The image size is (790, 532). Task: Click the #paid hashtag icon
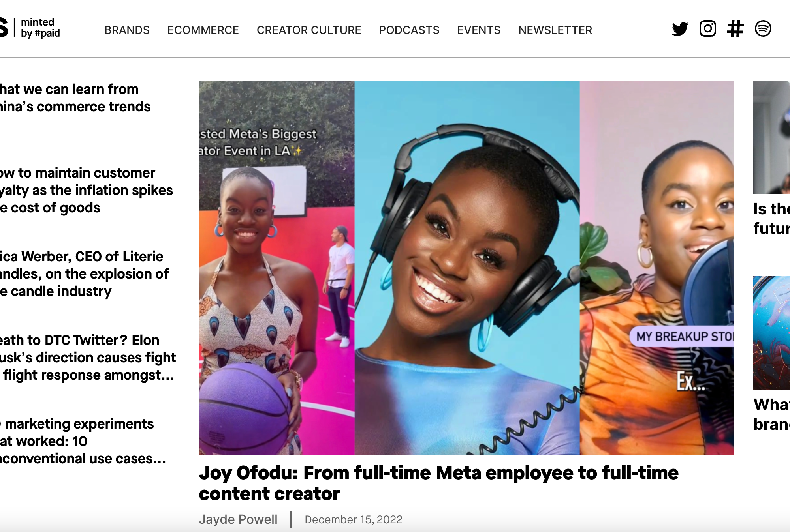735,28
